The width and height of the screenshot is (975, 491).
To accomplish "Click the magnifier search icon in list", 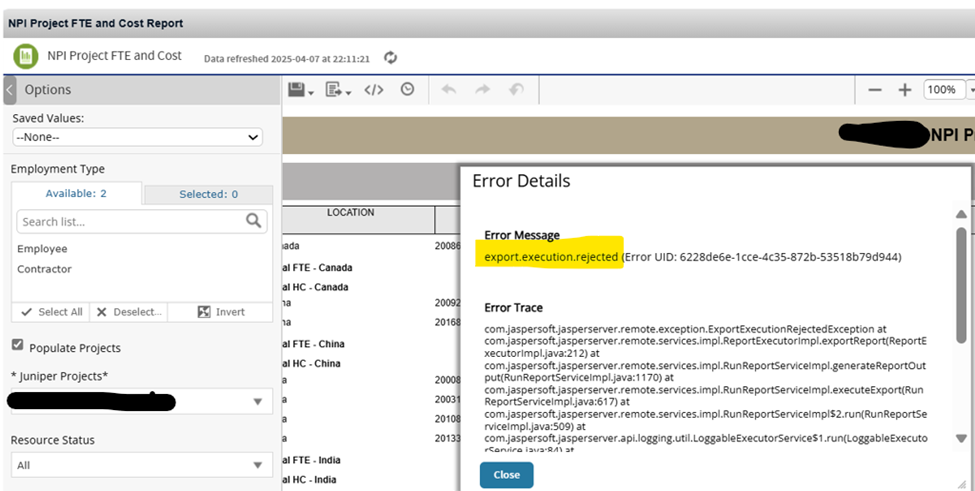I will [x=254, y=221].
